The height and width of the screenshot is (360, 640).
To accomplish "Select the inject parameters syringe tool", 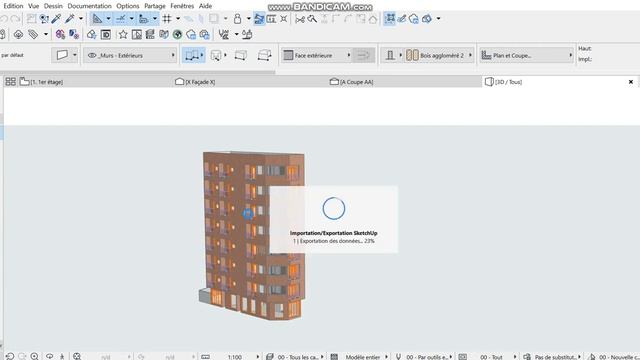I will coord(70,18).
